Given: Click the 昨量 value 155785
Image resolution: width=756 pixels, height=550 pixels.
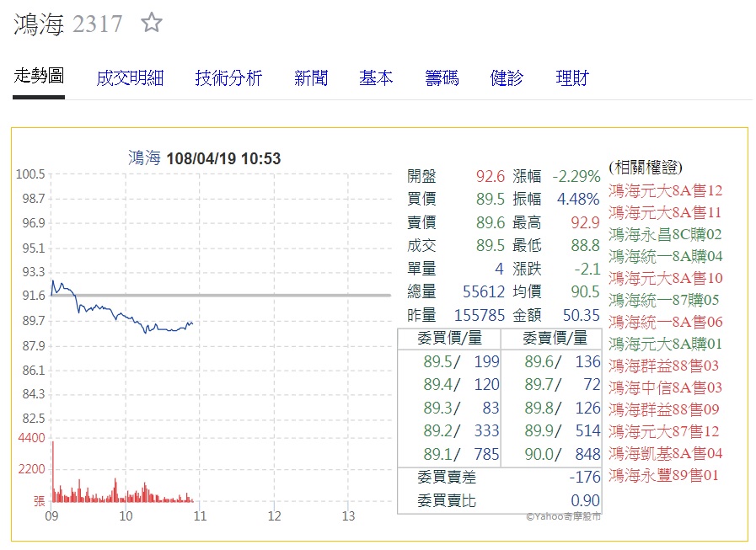Looking at the screenshot, I should (480, 315).
